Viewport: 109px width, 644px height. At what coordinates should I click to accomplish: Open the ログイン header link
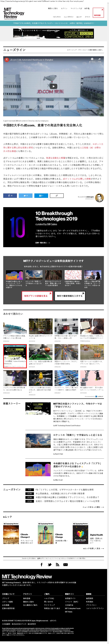click(64, 9)
